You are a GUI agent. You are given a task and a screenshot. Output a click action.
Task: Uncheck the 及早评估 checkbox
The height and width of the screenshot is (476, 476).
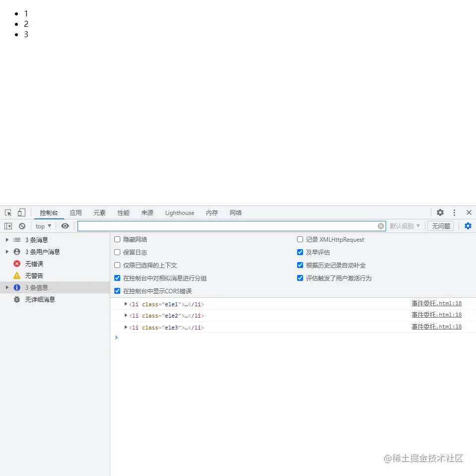(300, 252)
